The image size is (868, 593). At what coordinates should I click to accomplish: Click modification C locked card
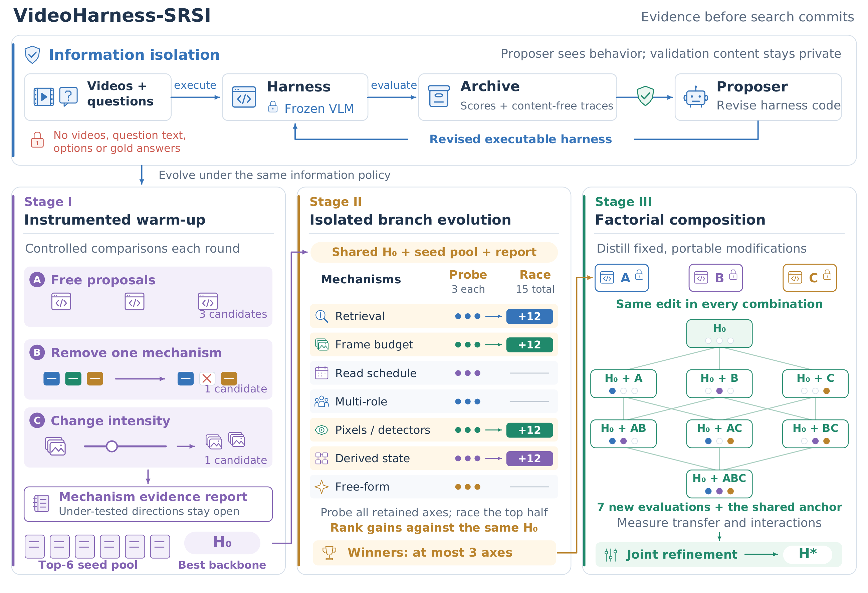810,278
